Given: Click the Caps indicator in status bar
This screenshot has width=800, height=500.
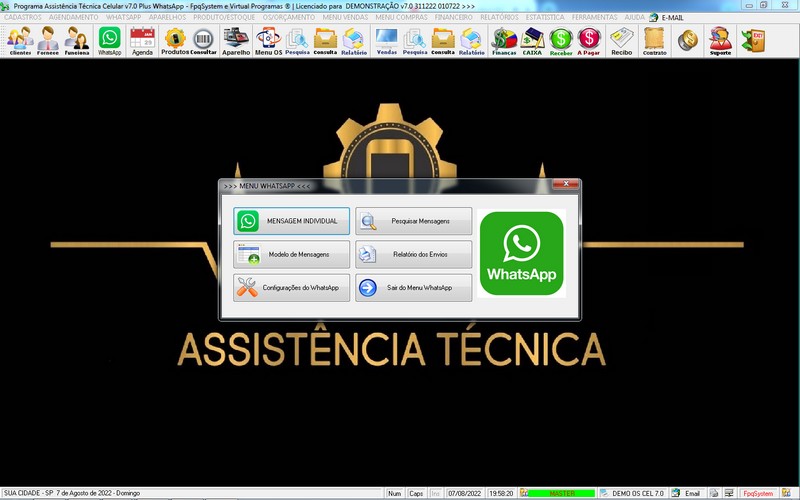Looking at the screenshot, I should 416,493.
